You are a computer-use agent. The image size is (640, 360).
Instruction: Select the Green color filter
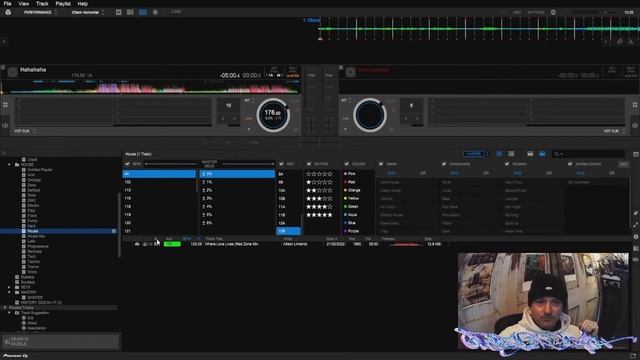coord(351,207)
